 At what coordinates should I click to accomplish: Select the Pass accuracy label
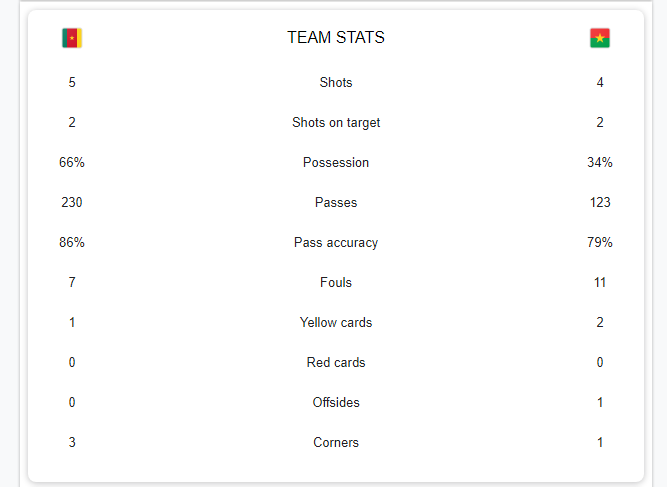click(336, 242)
